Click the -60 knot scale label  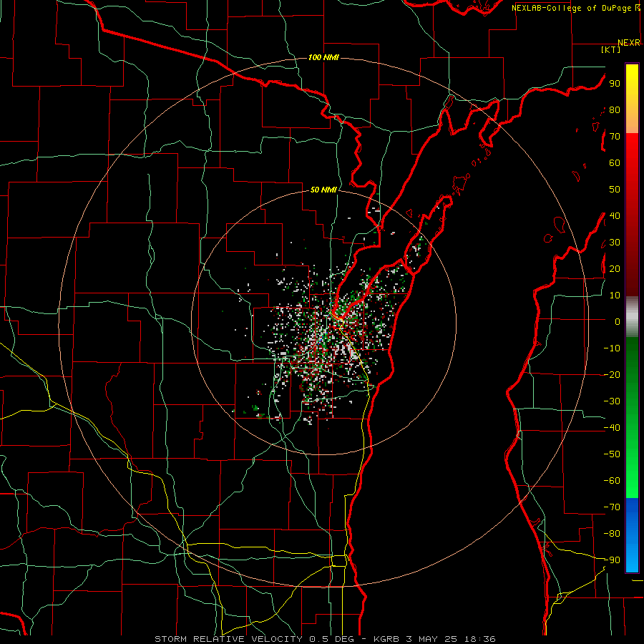[612, 481]
